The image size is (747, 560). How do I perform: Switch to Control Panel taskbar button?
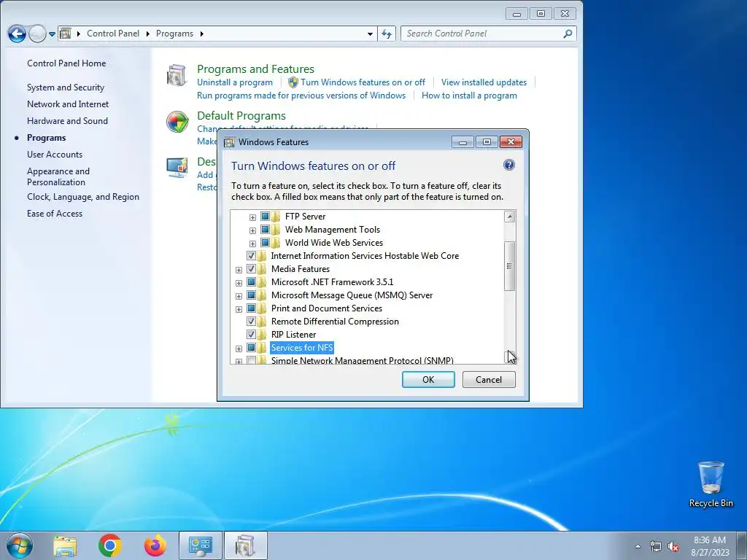[200, 545]
